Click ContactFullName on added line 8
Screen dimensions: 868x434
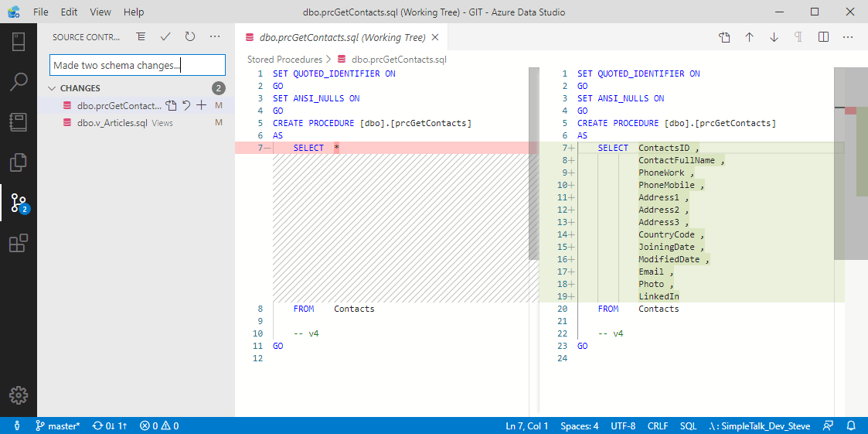pos(676,160)
